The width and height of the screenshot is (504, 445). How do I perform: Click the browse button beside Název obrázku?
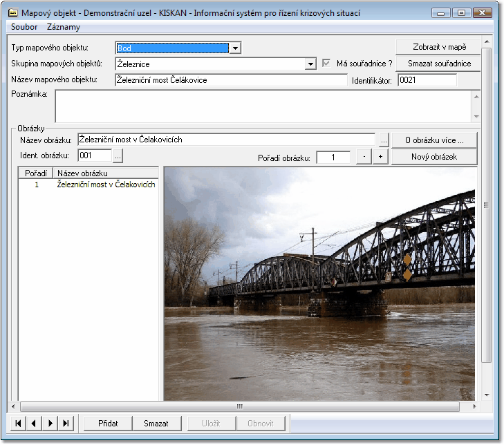384,140
